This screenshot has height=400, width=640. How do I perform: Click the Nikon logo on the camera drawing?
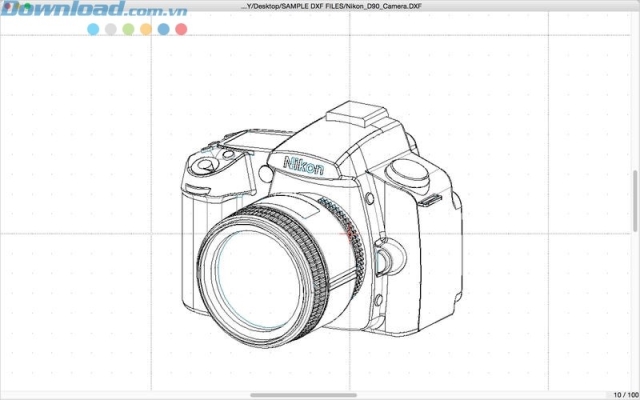tap(303, 166)
